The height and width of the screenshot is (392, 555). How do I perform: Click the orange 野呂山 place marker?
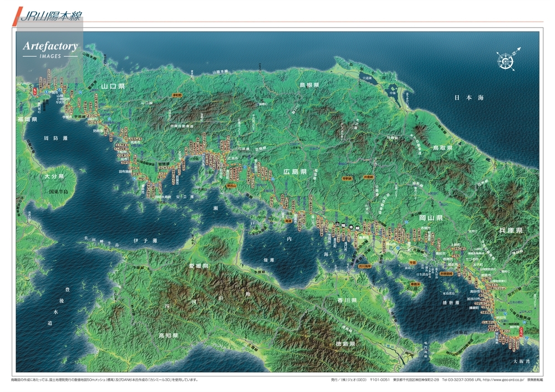231,187
